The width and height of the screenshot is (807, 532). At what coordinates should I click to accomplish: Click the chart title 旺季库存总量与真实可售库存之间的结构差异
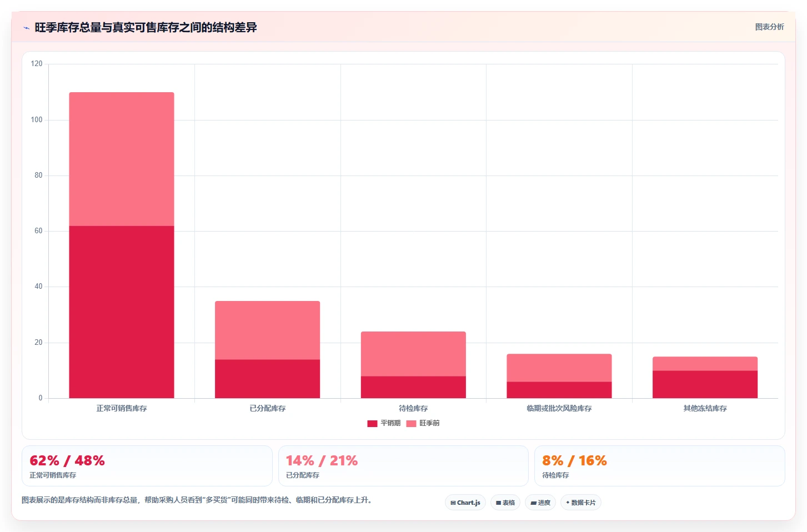click(146, 27)
